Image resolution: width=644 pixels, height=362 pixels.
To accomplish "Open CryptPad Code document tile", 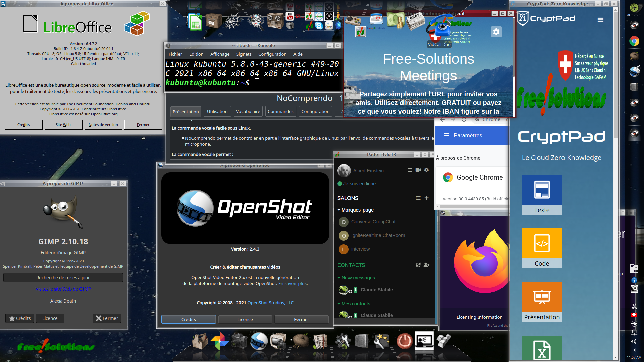I will (542, 248).
